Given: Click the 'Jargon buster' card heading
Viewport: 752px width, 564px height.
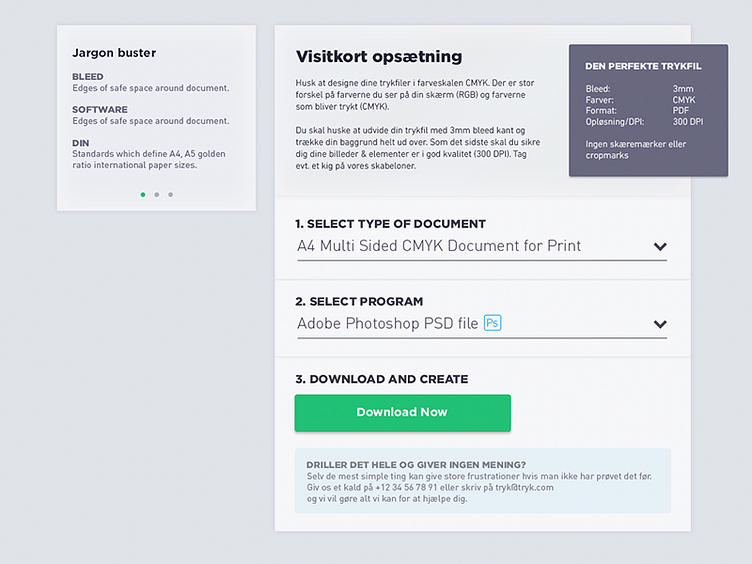Looking at the screenshot, I should (x=114, y=53).
